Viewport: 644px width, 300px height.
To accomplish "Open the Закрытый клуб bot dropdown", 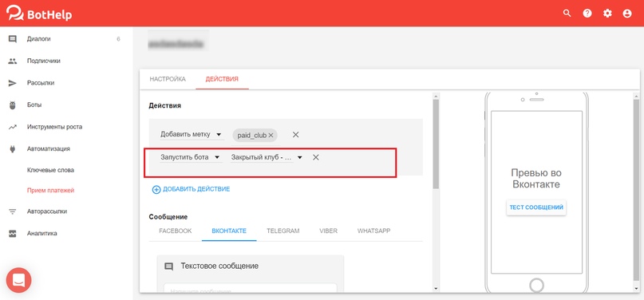I will tap(267, 157).
